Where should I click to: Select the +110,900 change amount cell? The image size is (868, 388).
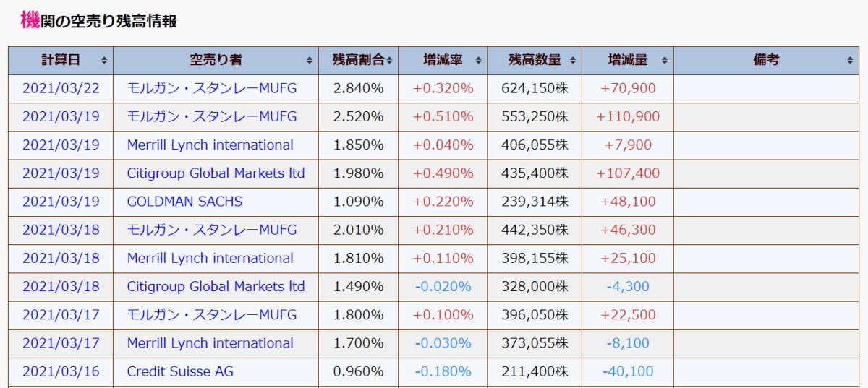[x=628, y=116]
